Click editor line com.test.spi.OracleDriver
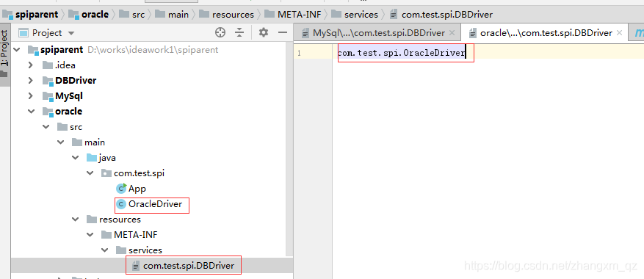Screen dimensions: 644x279 pyautogui.click(x=401, y=53)
